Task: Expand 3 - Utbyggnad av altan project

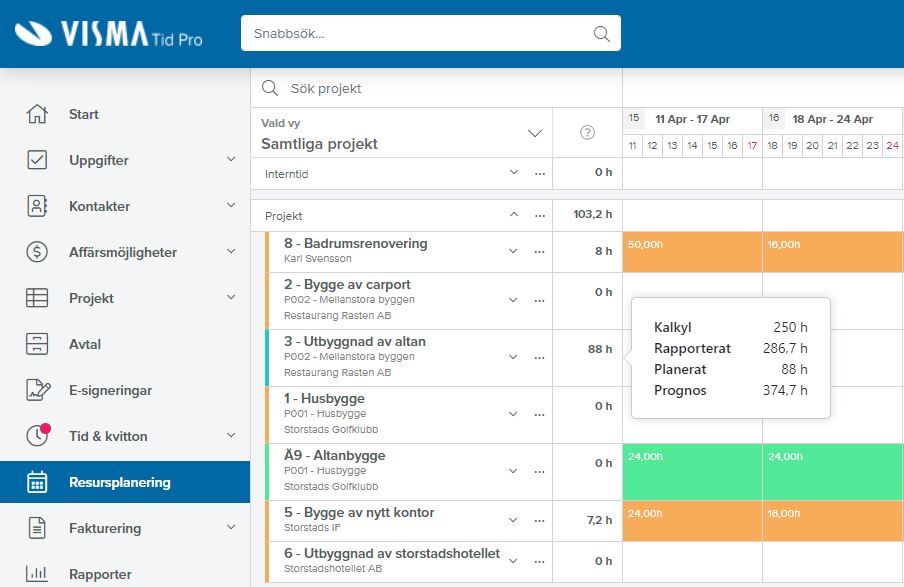Action: click(513, 357)
